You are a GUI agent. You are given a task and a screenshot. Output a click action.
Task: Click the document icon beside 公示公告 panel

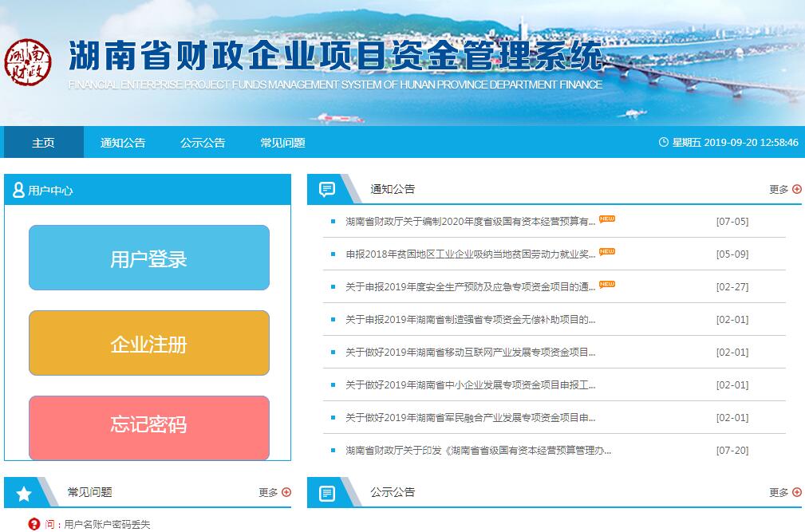pos(327,493)
